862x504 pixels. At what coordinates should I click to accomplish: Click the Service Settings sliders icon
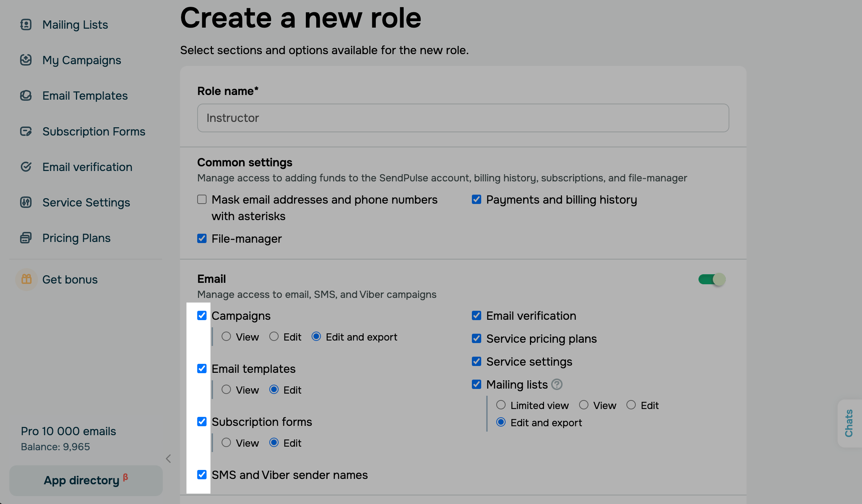(x=26, y=203)
